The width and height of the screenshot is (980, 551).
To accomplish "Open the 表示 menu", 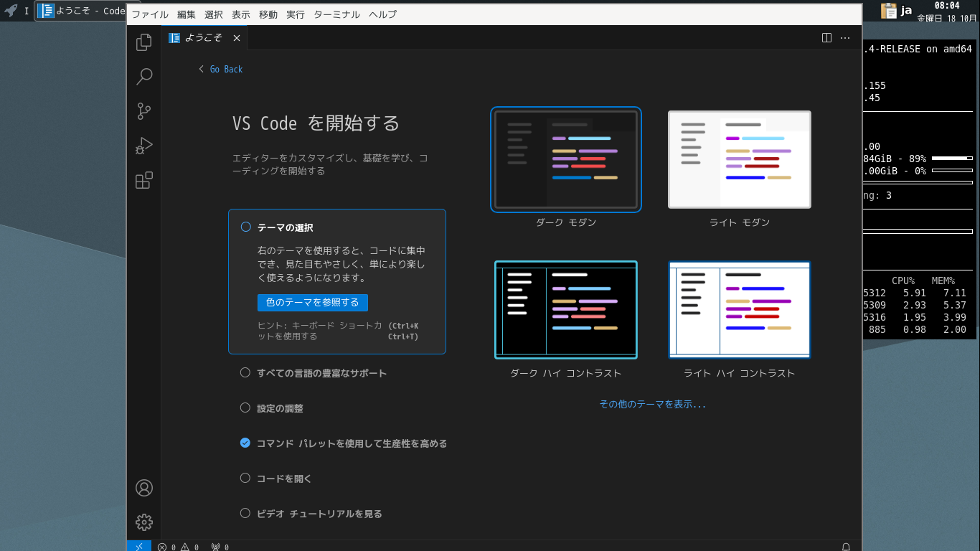I will [241, 14].
